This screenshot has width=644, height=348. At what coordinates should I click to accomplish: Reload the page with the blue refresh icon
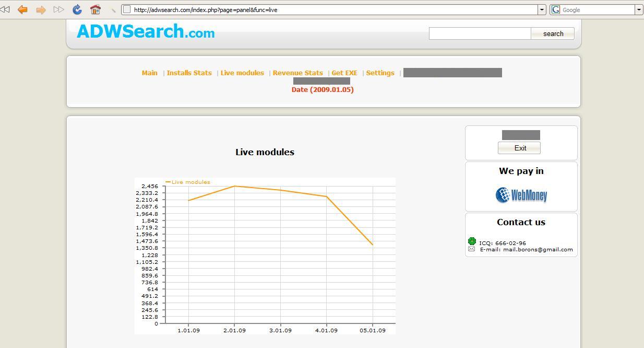[x=77, y=9]
